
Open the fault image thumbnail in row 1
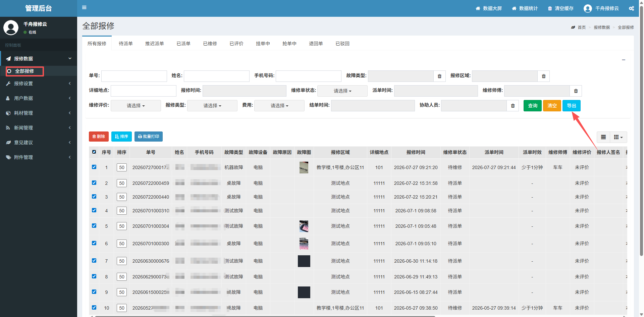point(304,167)
